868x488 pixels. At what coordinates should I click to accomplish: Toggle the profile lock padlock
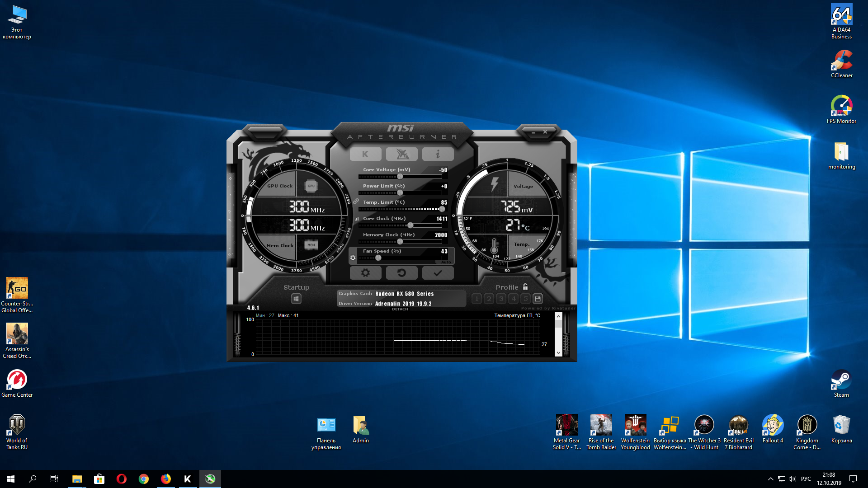point(525,286)
